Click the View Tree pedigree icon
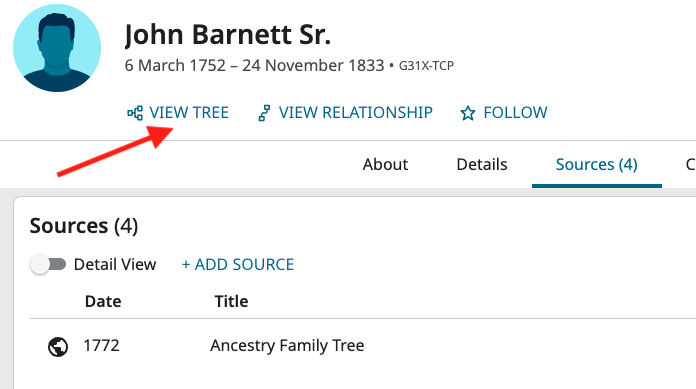696x389 pixels. coord(135,113)
